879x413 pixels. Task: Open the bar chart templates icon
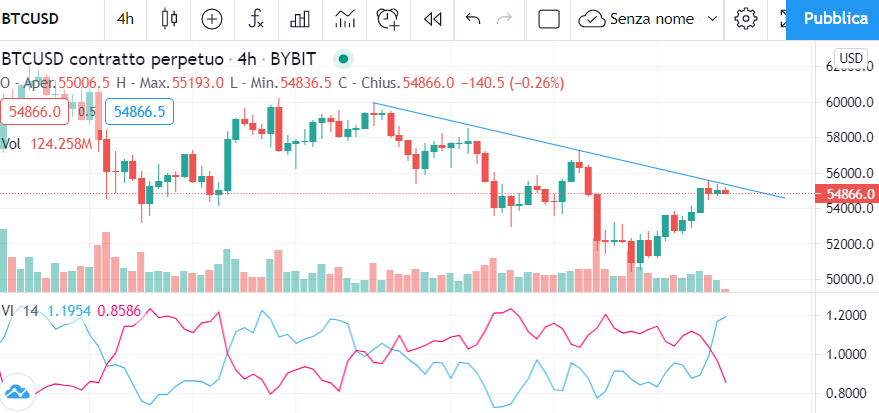click(300, 19)
